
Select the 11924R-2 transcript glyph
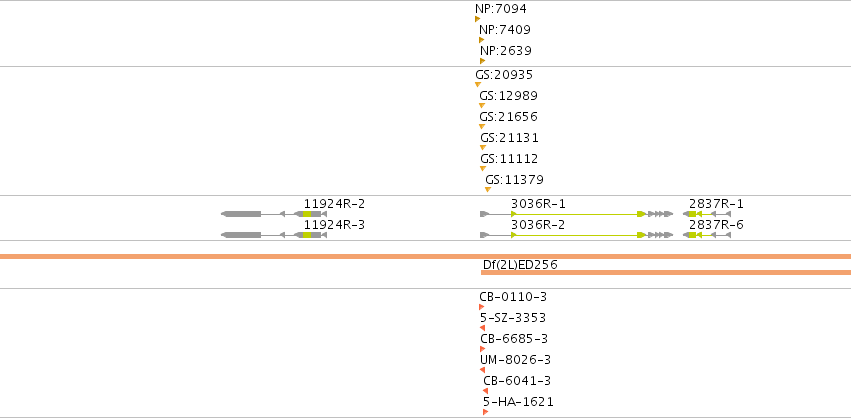[274, 214]
